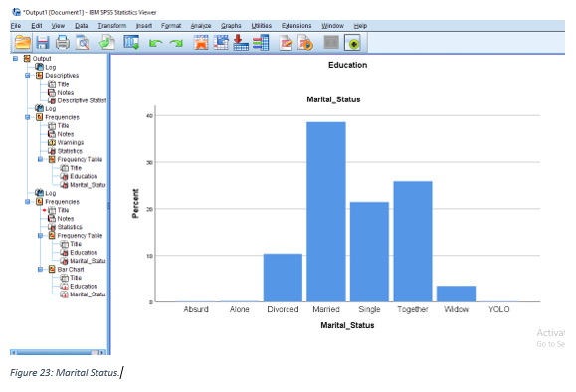Image resolution: width=576 pixels, height=392 pixels.
Task: Open the Format menu
Action: click(171, 25)
